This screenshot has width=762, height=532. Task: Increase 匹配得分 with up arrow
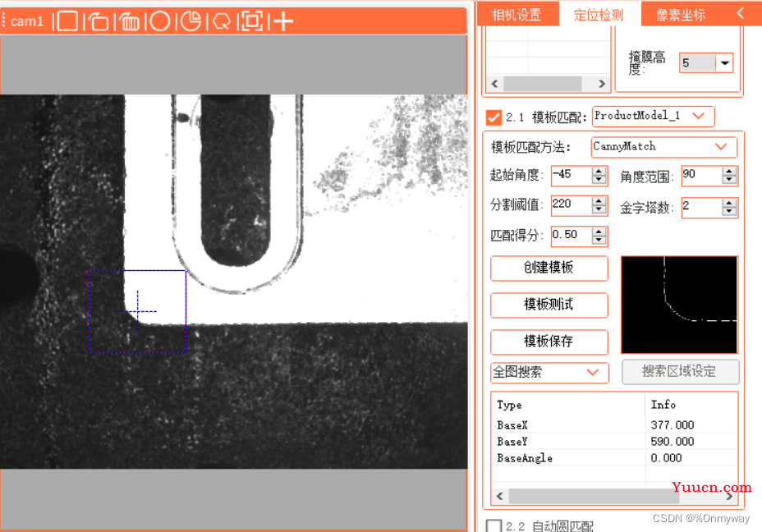[599, 232]
